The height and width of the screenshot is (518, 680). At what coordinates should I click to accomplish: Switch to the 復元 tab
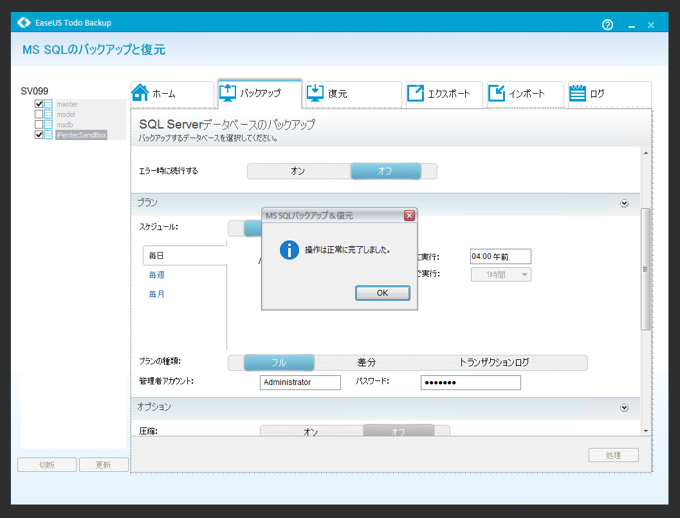pos(353,94)
